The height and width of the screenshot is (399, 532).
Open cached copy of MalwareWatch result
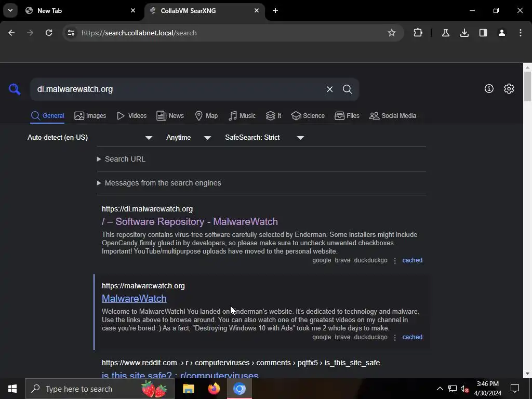(412, 337)
